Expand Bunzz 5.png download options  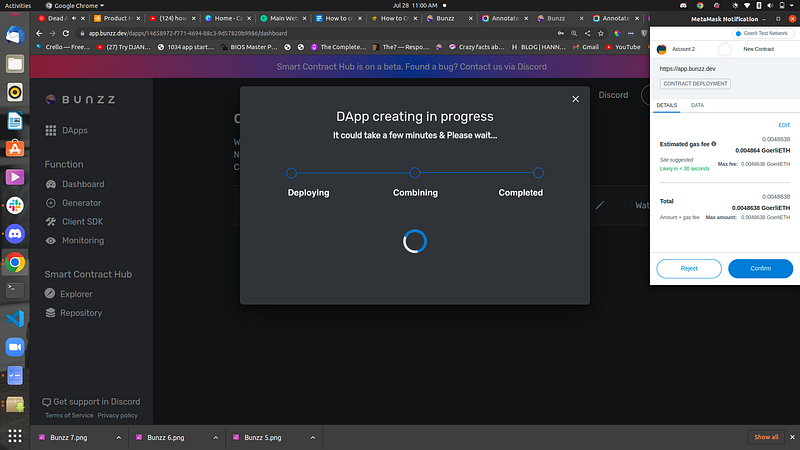tap(312, 438)
